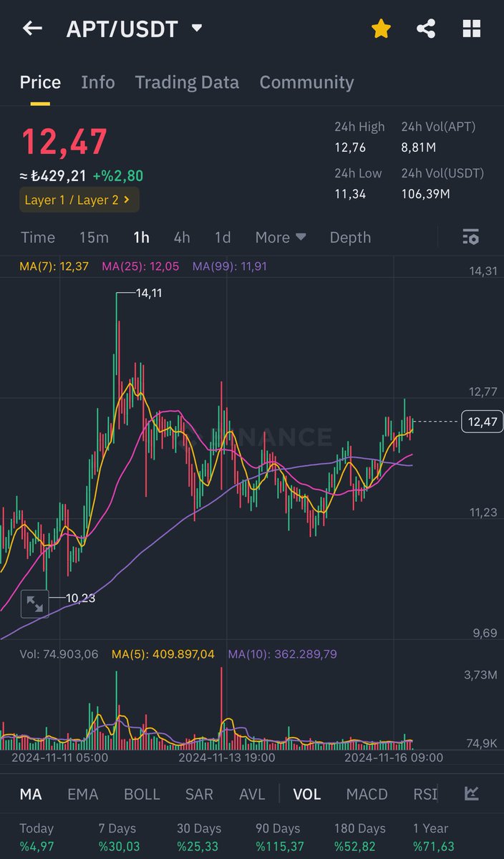Screen dimensions: 504x859
Task: Toggle the BOLL indicator
Action: [142, 794]
